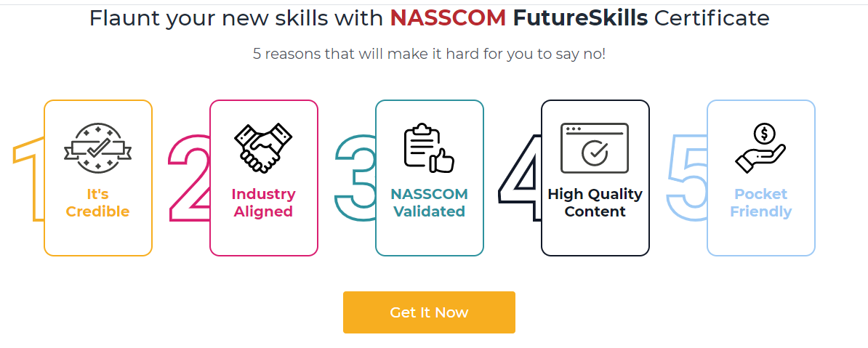
Task: Click the large pink number 2
Action: coord(188,182)
